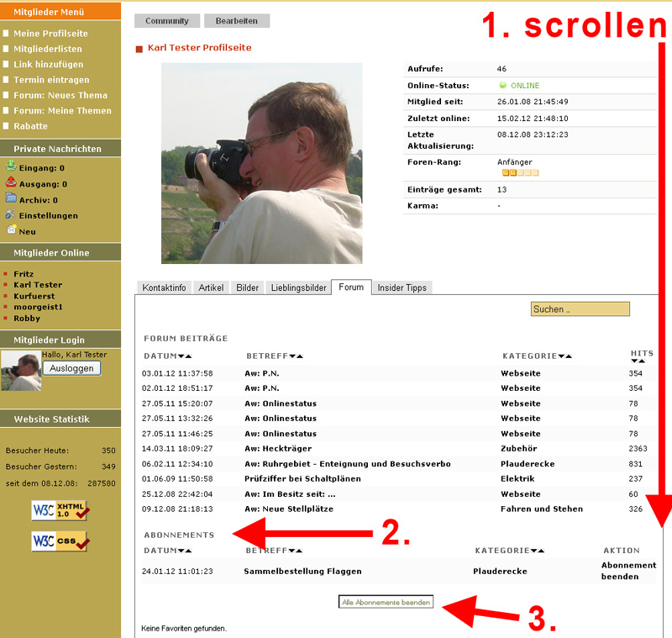Switch to the Kontaktinfo tab
Image resolution: width=672 pixels, height=638 pixels.
[165, 287]
